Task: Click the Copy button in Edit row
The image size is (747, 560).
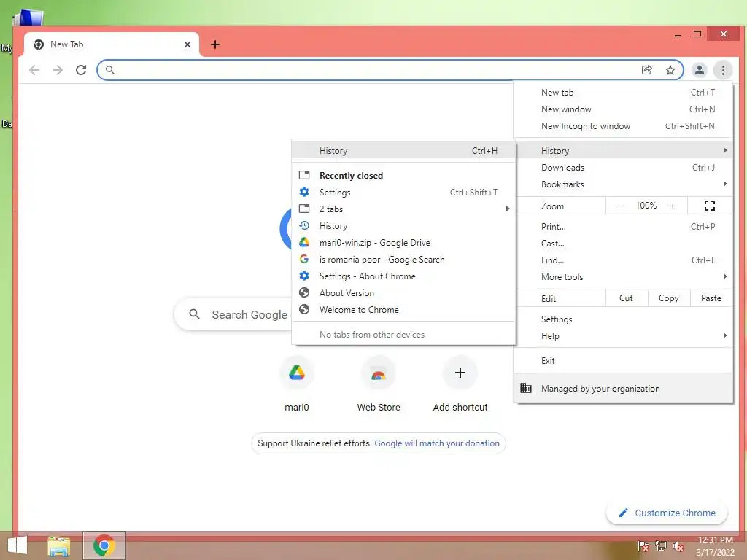Action: pyautogui.click(x=668, y=298)
